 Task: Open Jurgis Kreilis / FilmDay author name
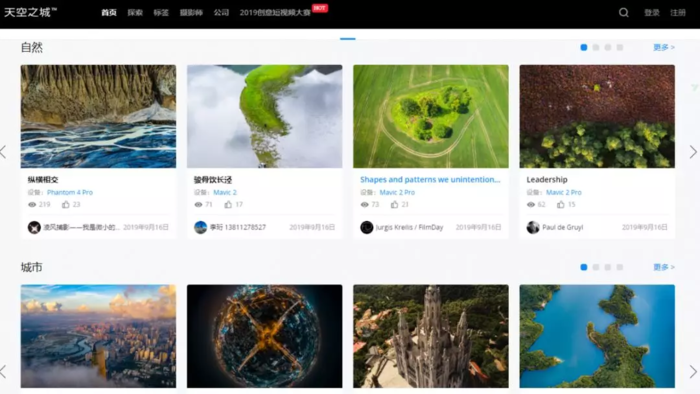[x=409, y=227]
